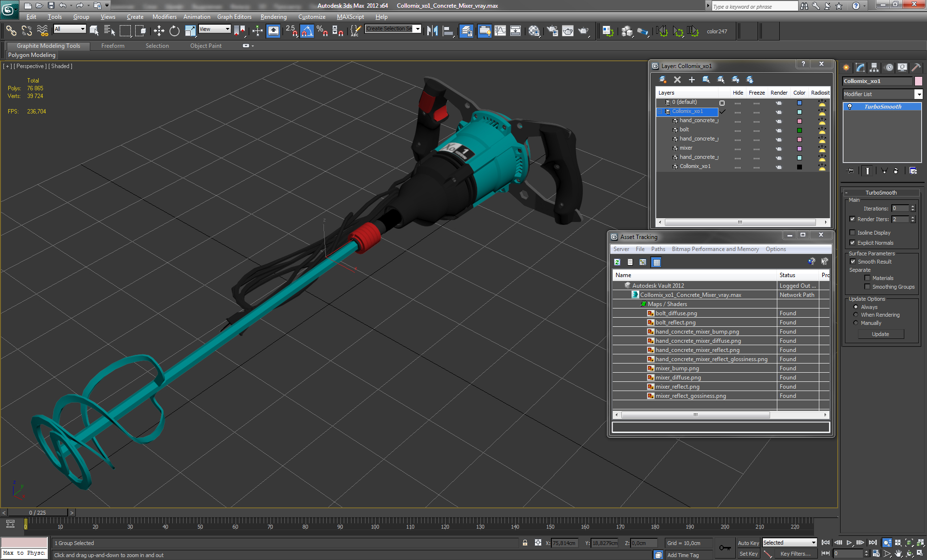The width and height of the screenshot is (927, 560).
Task: Click Pin Stack icon under modifier stack
Action: tap(851, 170)
